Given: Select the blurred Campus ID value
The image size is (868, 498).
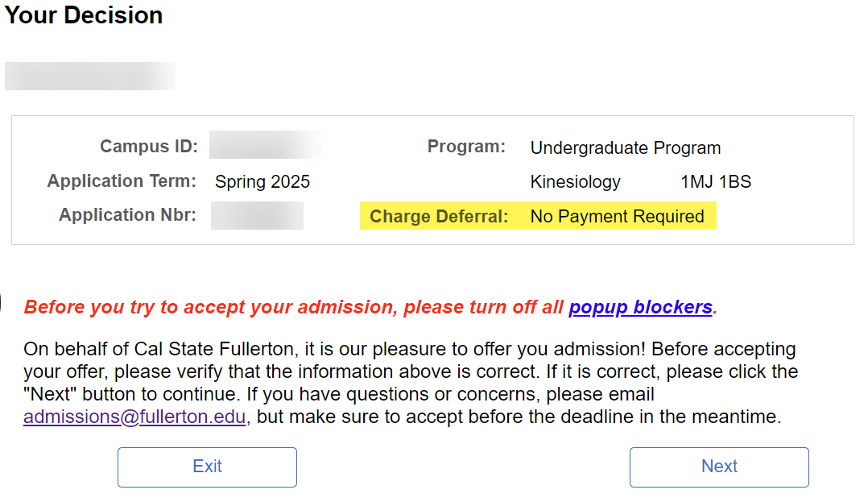Looking at the screenshot, I should (265, 145).
